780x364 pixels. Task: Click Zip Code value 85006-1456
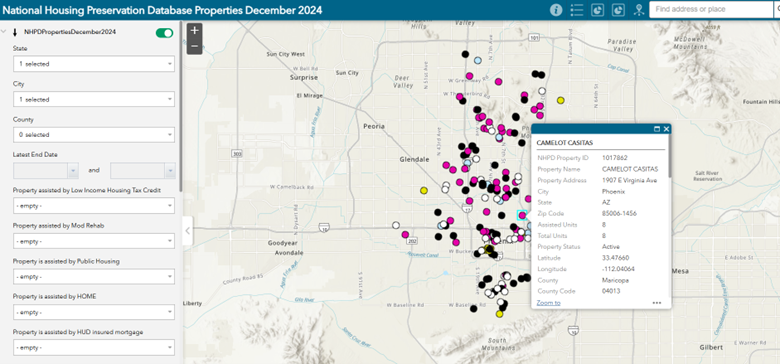pyautogui.click(x=619, y=213)
